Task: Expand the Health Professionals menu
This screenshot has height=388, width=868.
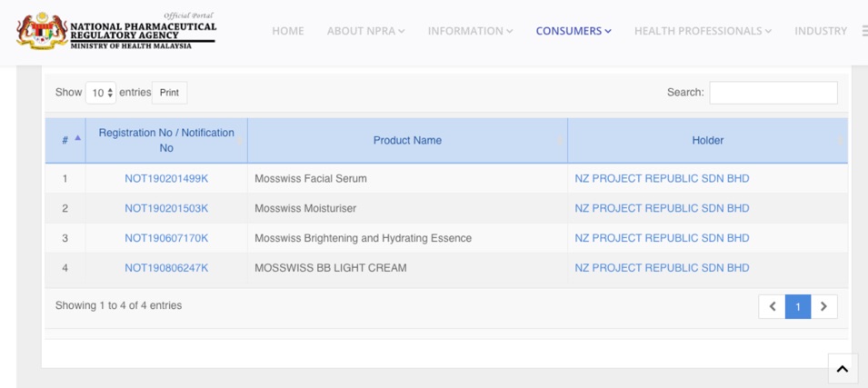Action: click(x=703, y=31)
